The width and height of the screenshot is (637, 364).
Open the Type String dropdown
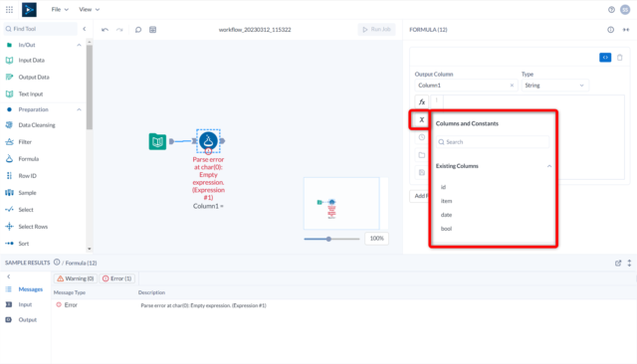(x=555, y=86)
